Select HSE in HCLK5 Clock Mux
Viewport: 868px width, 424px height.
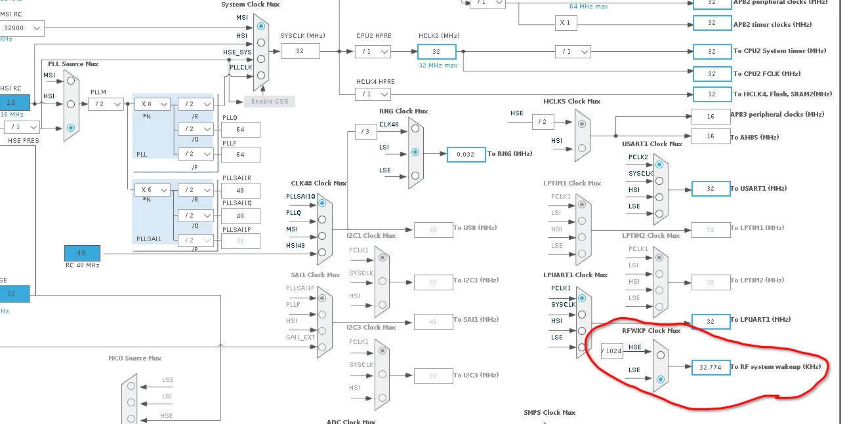pos(581,123)
